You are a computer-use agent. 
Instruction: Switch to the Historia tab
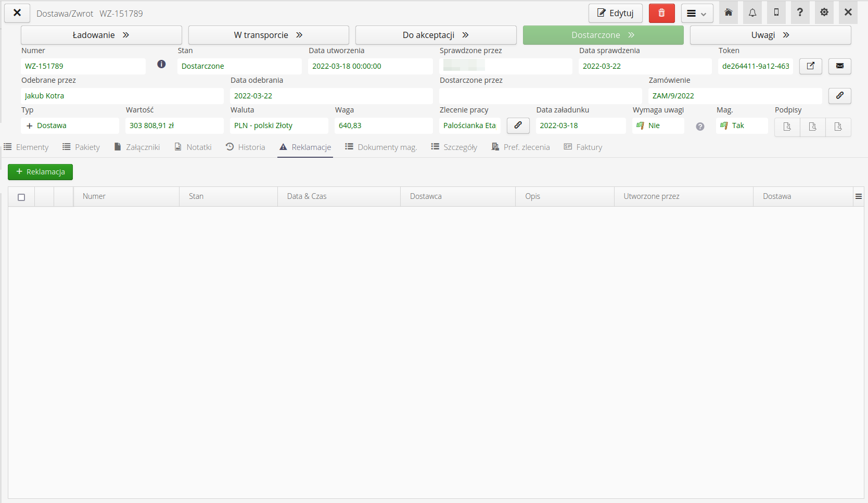point(246,147)
